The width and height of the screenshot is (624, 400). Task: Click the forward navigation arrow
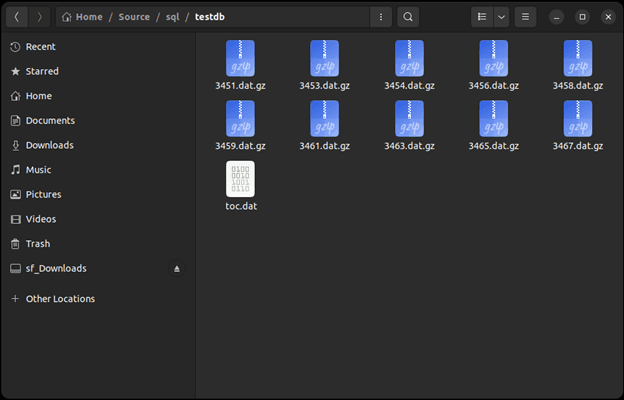[39, 17]
